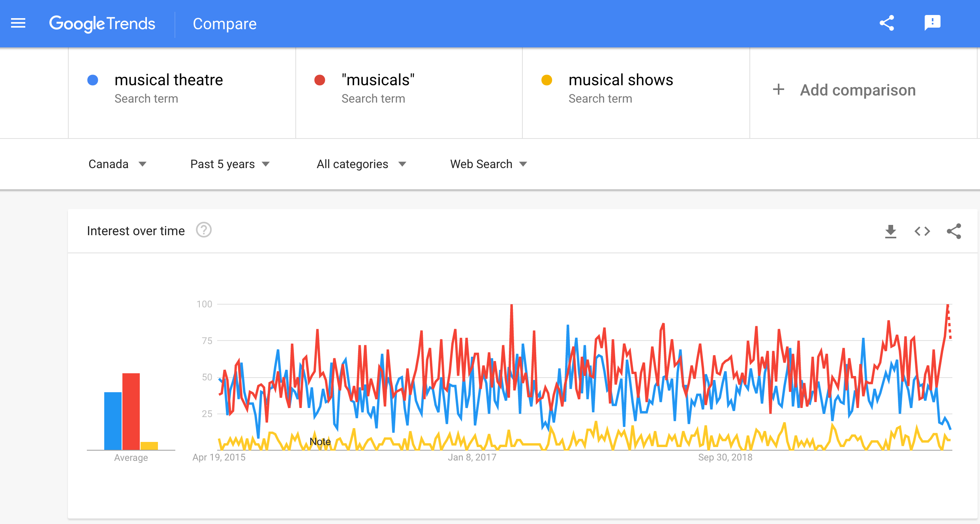
Task: Open help for Interest over time
Action: pyautogui.click(x=204, y=230)
